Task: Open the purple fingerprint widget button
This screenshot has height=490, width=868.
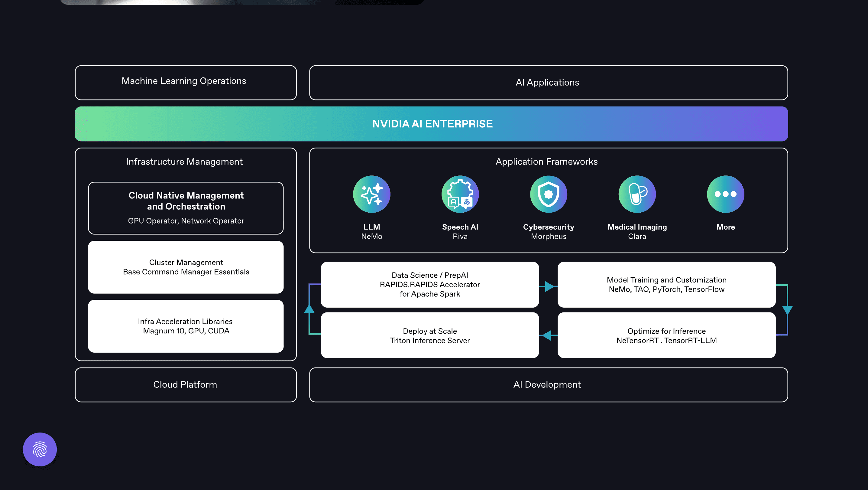Action: click(40, 449)
